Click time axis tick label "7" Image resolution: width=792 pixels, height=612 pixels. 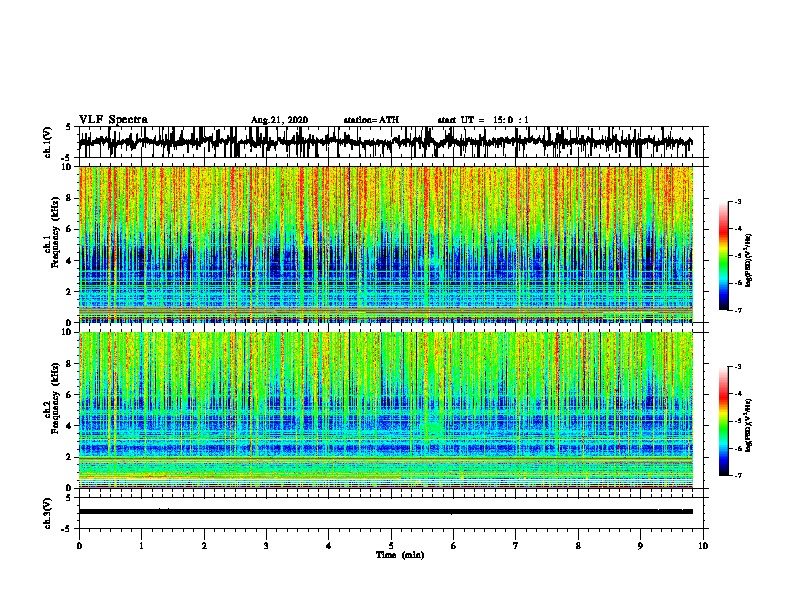(x=516, y=545)
